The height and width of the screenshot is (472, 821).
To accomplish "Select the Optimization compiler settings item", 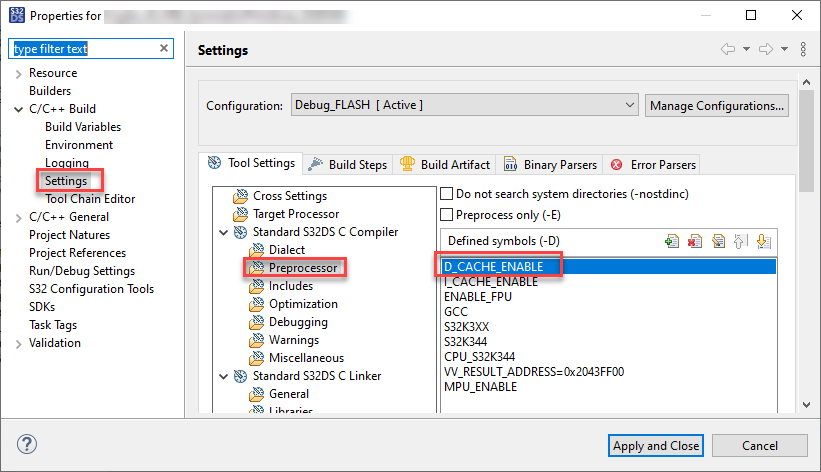I will pyautogui.click(x=302, y=304).
